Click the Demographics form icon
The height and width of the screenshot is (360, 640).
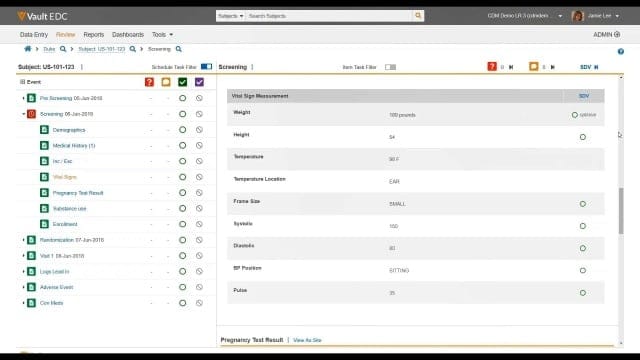(44, 130)
